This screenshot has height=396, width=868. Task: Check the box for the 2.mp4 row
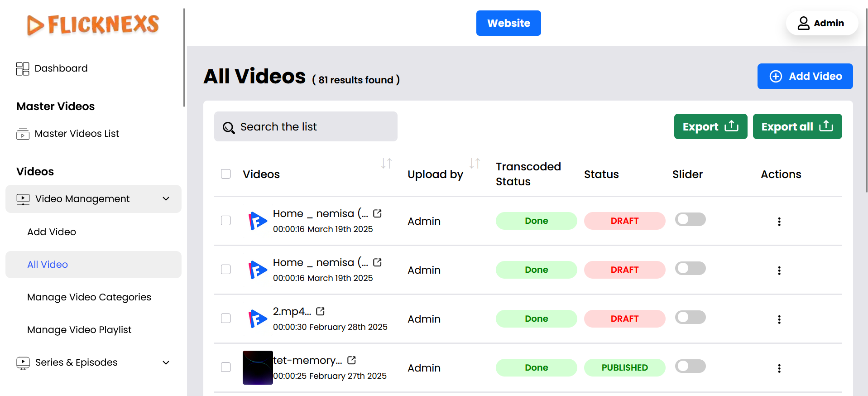click(x=226, y=319)
